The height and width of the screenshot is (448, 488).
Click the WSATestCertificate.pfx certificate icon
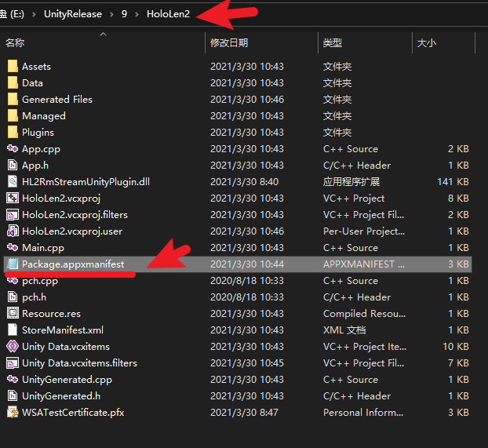[13, 412]
